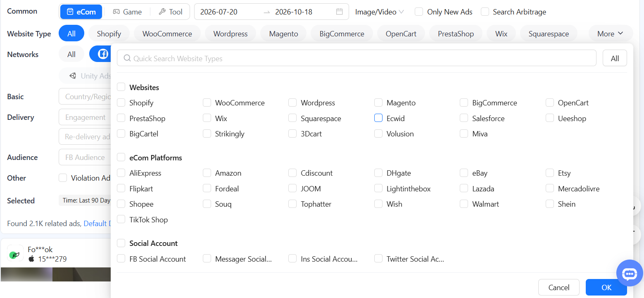Tick the TikTok Shop checkbox
This screenshot has height=298, width=644.
click(x=121, y=219)
